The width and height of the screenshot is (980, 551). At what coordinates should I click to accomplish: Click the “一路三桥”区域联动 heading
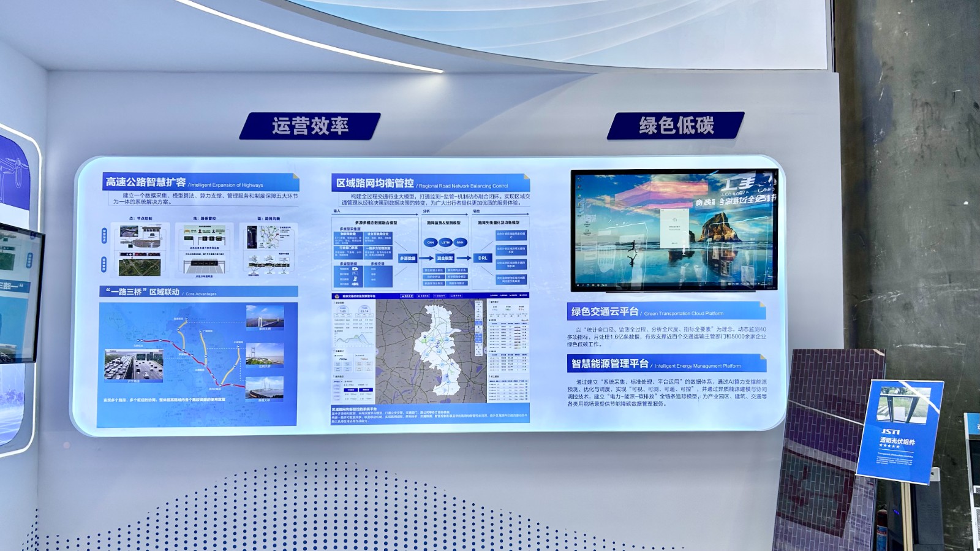coord(143,292)
